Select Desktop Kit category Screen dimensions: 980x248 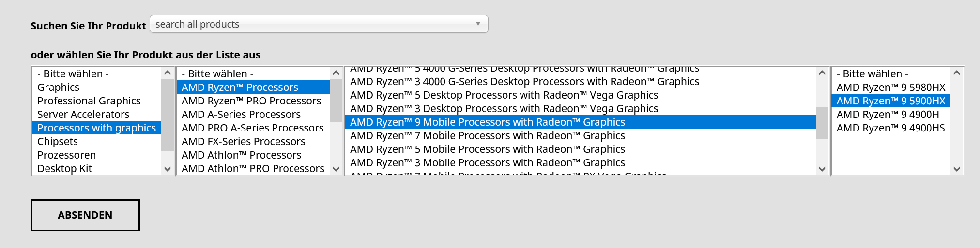click(97, 168)
